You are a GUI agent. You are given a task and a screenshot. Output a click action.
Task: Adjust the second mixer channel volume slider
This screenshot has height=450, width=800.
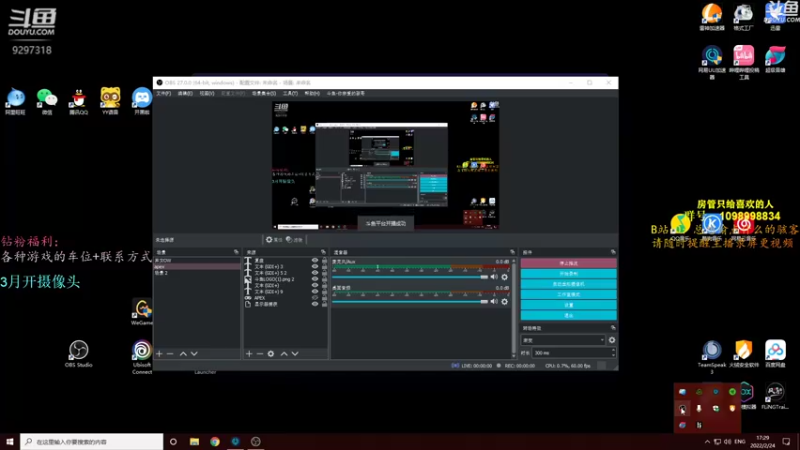point(410,302)
